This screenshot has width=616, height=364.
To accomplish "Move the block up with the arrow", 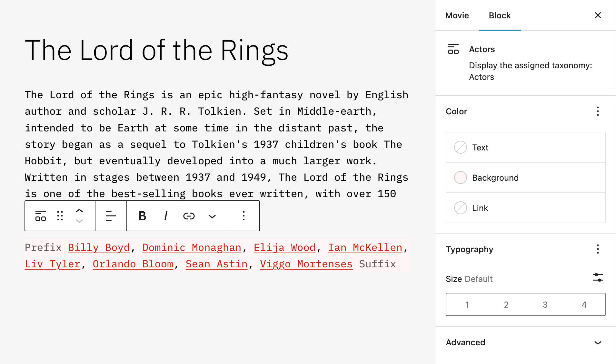I will (79, 211).
